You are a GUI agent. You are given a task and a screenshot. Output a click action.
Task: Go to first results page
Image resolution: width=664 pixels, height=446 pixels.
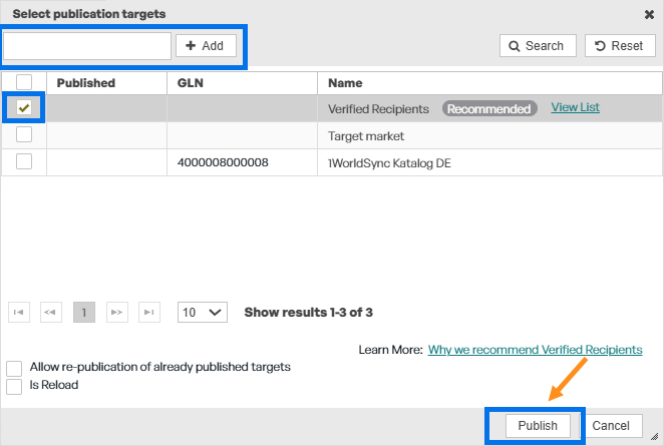click(19, 312)
